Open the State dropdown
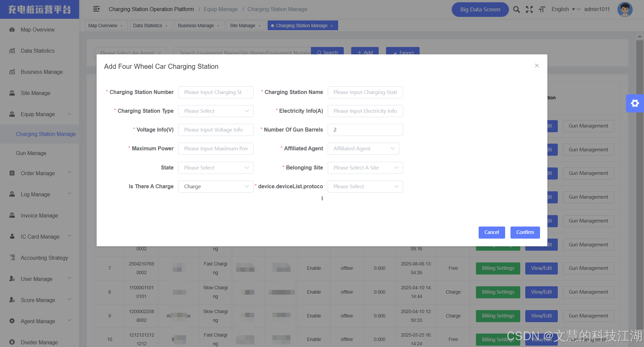The width and height of the screenshot is (644, 347). point(216,168)
